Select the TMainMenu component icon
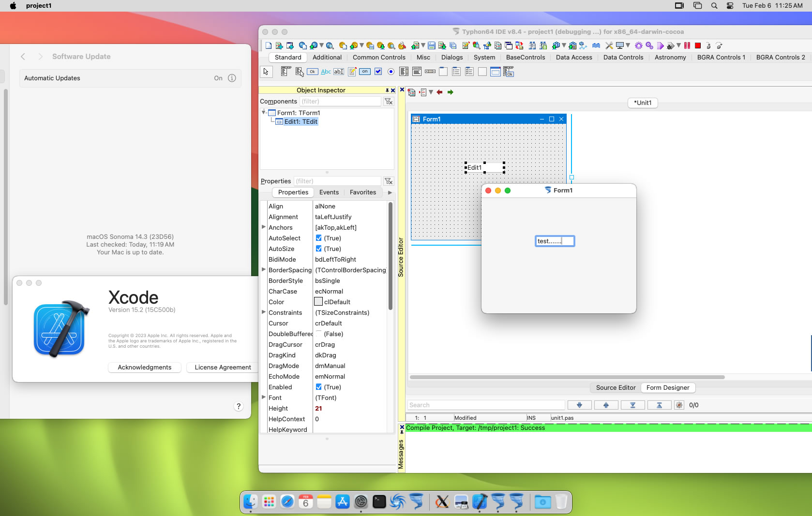Viewport: 812px width, 516px height. (286, 72)
